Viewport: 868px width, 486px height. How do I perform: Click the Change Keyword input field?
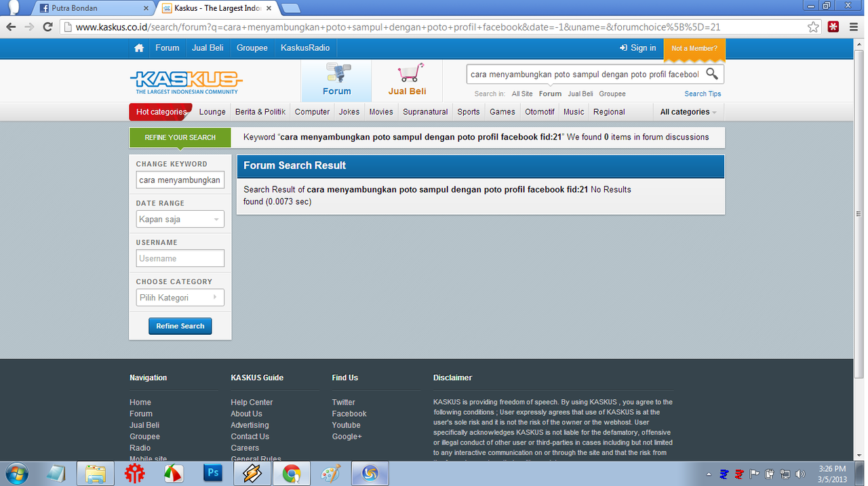[180, 180]
